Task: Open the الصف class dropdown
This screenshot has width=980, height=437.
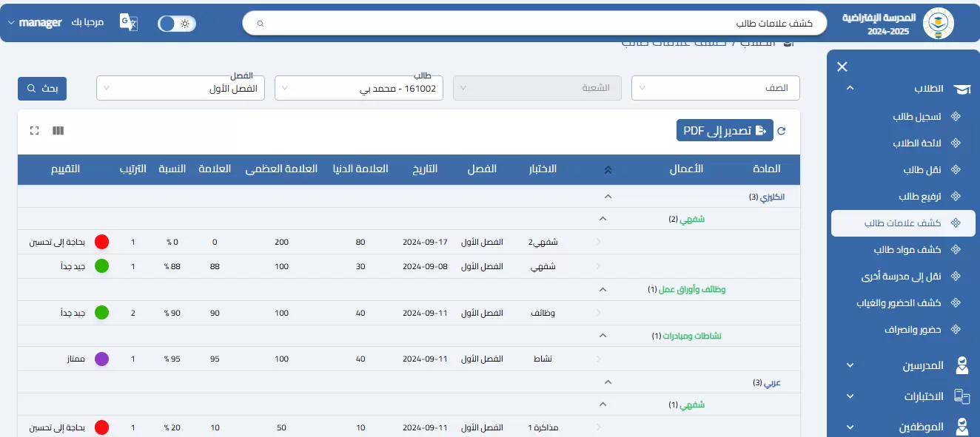Action: [715, 88]
